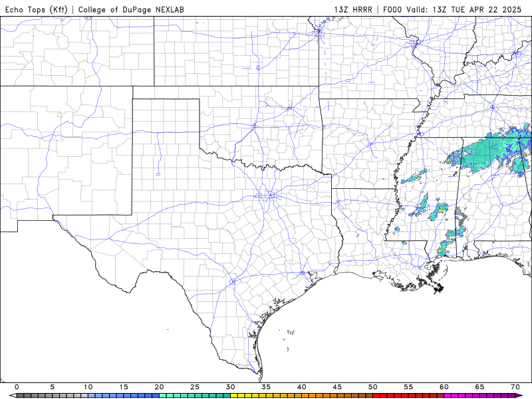The image size is (532, 399).
Task: Pick the light blue 10 Kft colorbar segment
Action: pyautogui.click(x=91, y=396)
